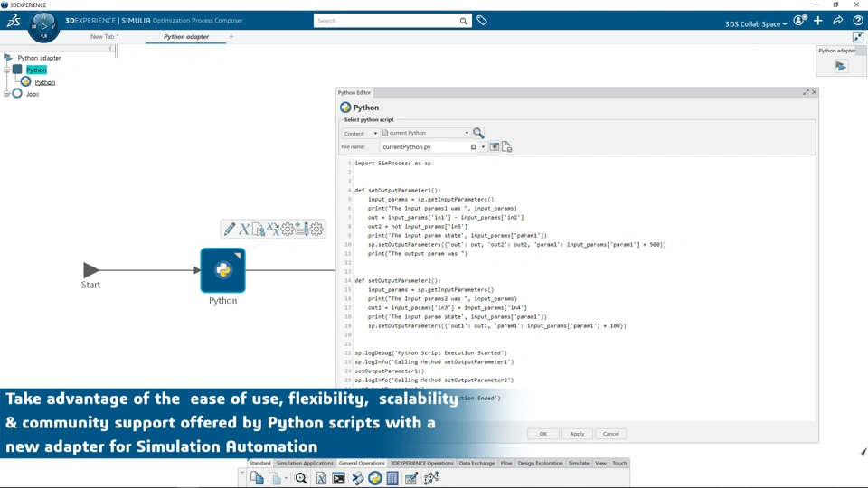868x488 pixels.
Task: Switch to New Tab 1
Action: (x=105, y=36)
